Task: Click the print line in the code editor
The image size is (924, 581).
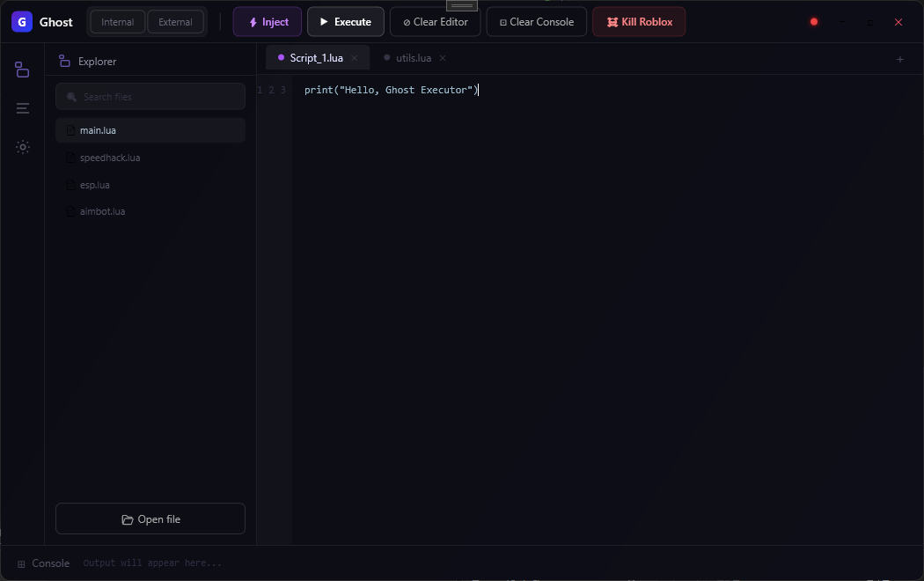Action: point(392,90)
